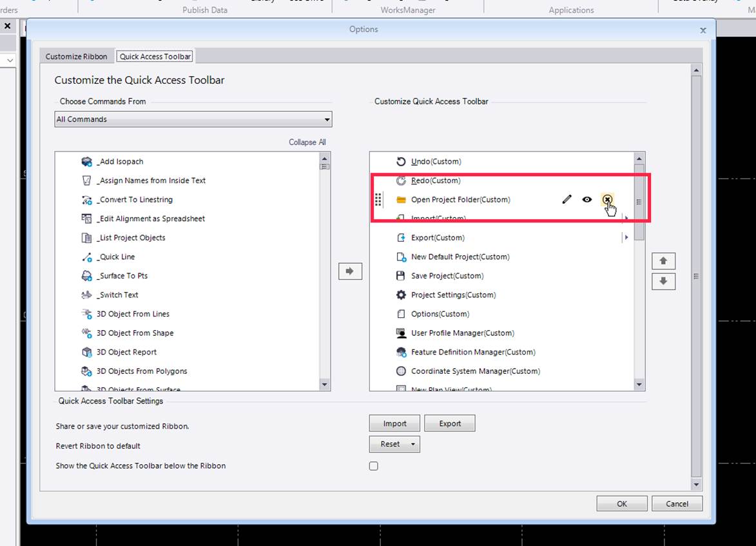Move selected item down with arrow button
Screen dimensions: 756x546
coord(663,281)
